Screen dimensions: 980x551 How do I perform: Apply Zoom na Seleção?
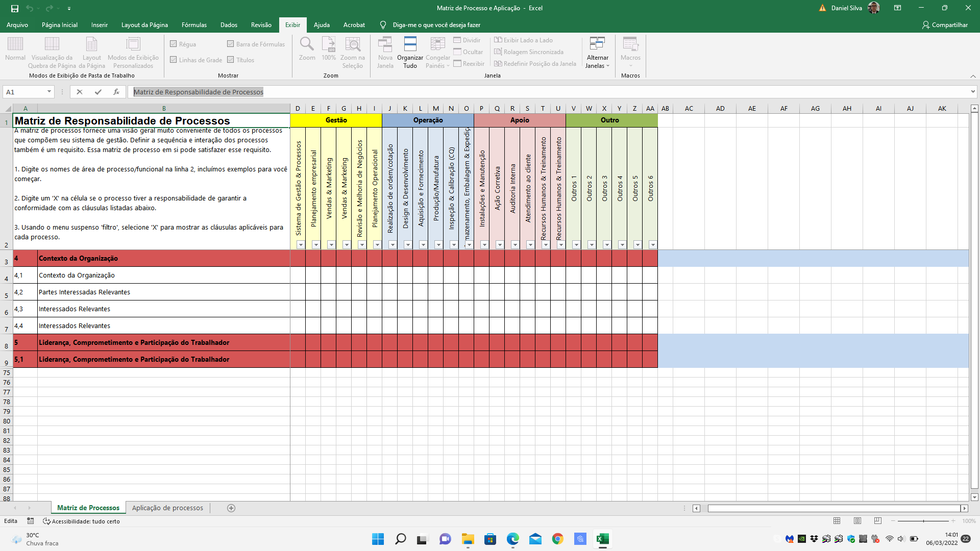click(352, 51)
